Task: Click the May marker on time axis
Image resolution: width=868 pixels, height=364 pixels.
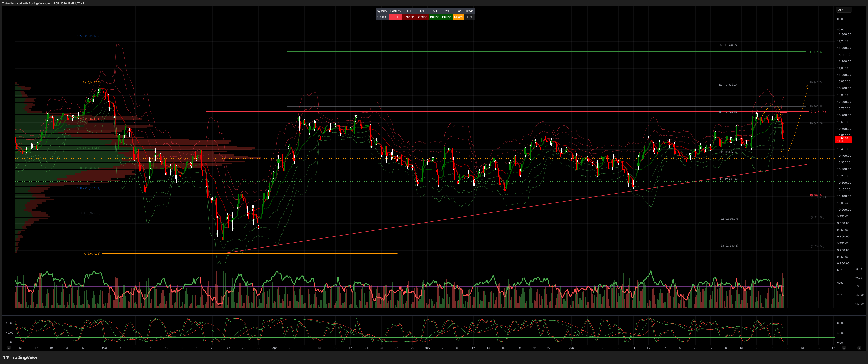Action: 427,348
